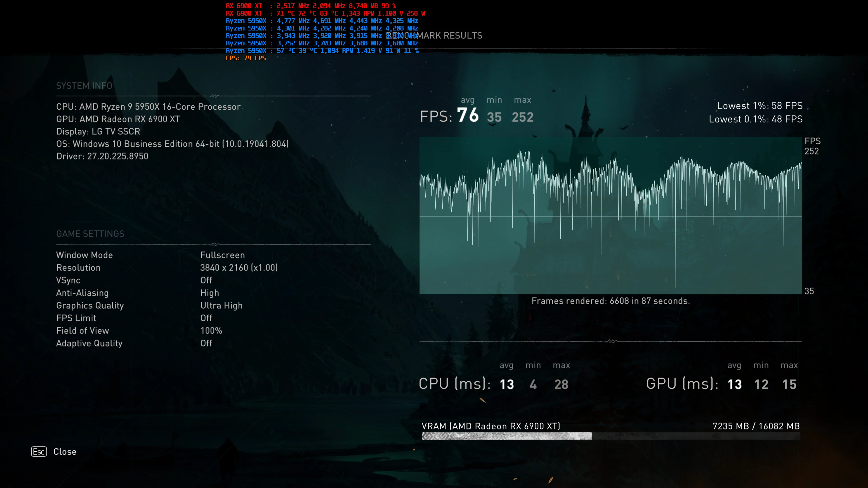Click the GAME SETTINGS heading
The width and height of the screenshot is (868, 488).
[90, 234]
